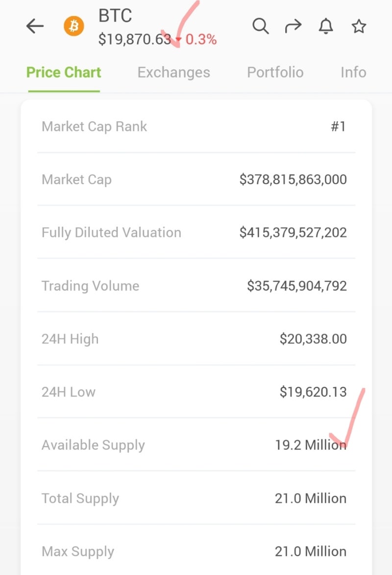
Task: Set a price alert via bell icon
Action: coord(326,26)
